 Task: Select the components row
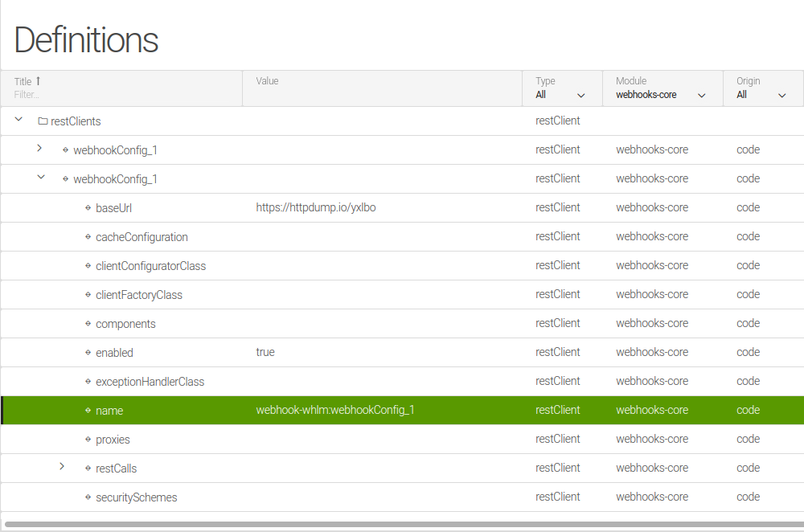(x=402, y=323)
